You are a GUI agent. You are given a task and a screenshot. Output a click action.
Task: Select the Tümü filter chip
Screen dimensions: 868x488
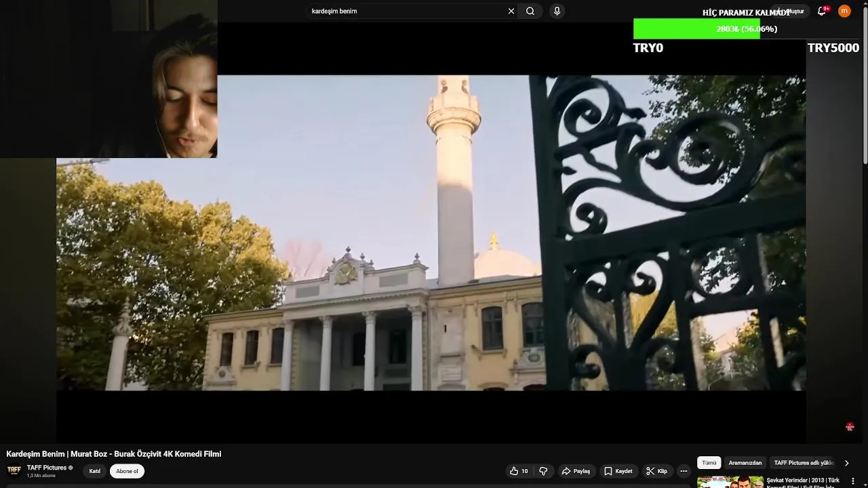(x=709, y=463)
